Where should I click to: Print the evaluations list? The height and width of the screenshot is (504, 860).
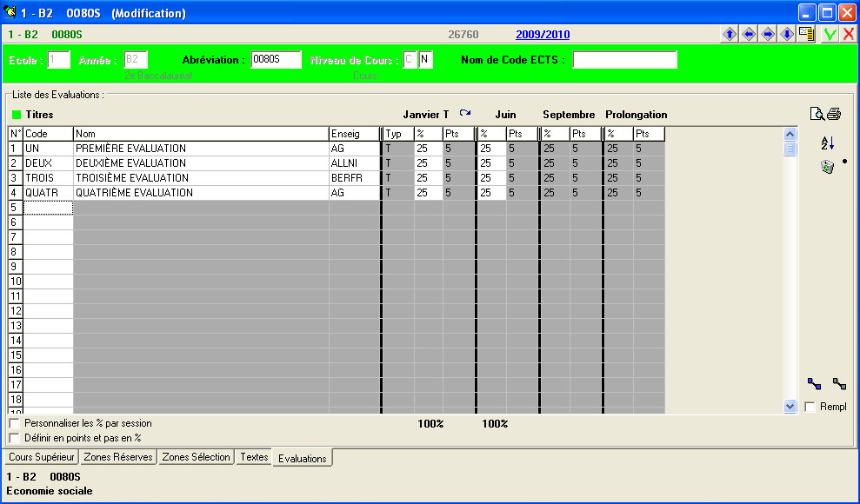[x=834, y=113]
